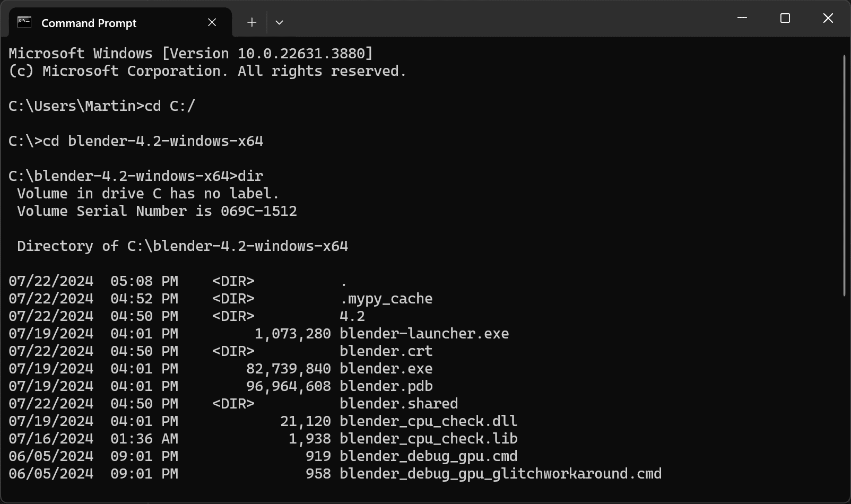Image resolution: width=851 pixels, height=504 pixels.
Task: Click the blender_cpu_check.dll listing line
Action: (428, 421)
